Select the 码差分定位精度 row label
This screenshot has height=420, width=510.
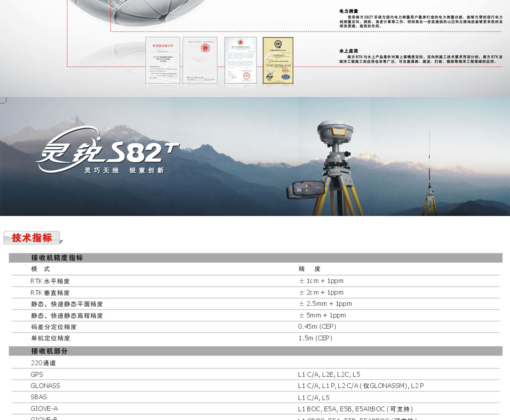point(54,327)
